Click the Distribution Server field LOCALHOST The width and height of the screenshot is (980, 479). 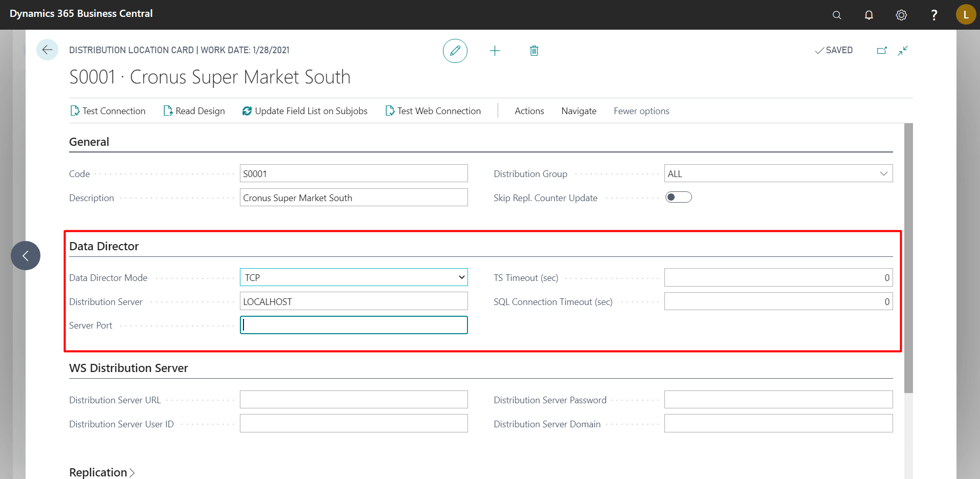click(354, 301)
